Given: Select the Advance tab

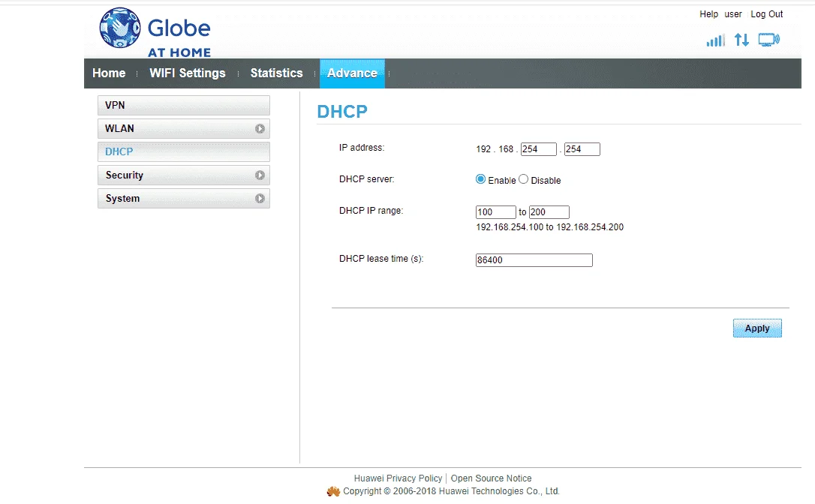Looking at the screenshot, I should pyautogui.click(x=353, y=73).
